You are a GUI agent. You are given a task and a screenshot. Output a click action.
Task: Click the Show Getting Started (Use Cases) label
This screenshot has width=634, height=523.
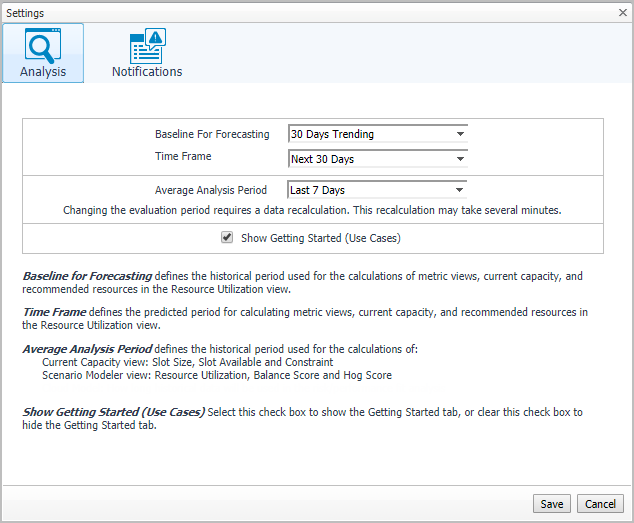(320, 238)
